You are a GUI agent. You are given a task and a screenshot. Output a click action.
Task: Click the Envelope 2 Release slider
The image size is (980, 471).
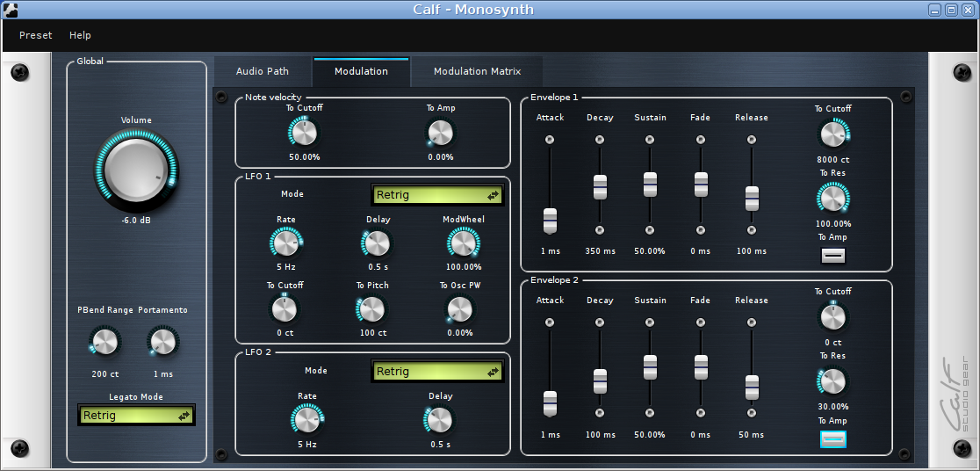pos(752,368)
